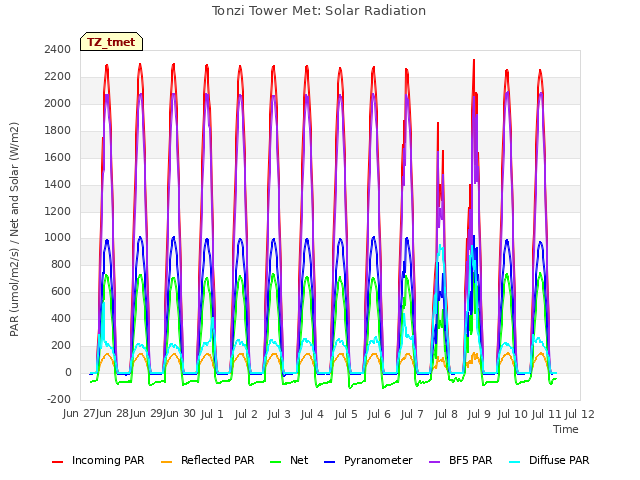Image resolution: width=640 pixels, height=480 pixels.
Task: Click the 1800 y-axis tick label
Action: point(58,130)
